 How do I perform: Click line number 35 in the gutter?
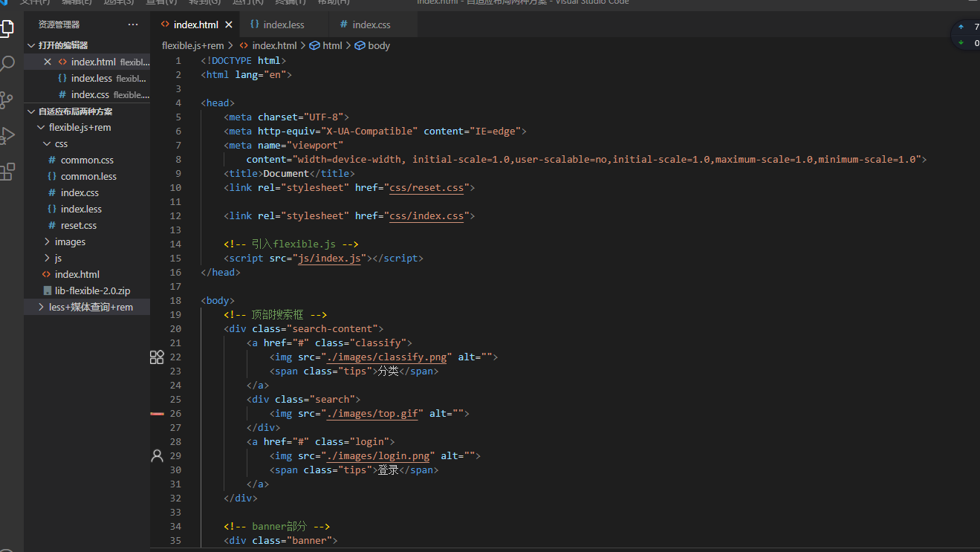pos(175,541)
